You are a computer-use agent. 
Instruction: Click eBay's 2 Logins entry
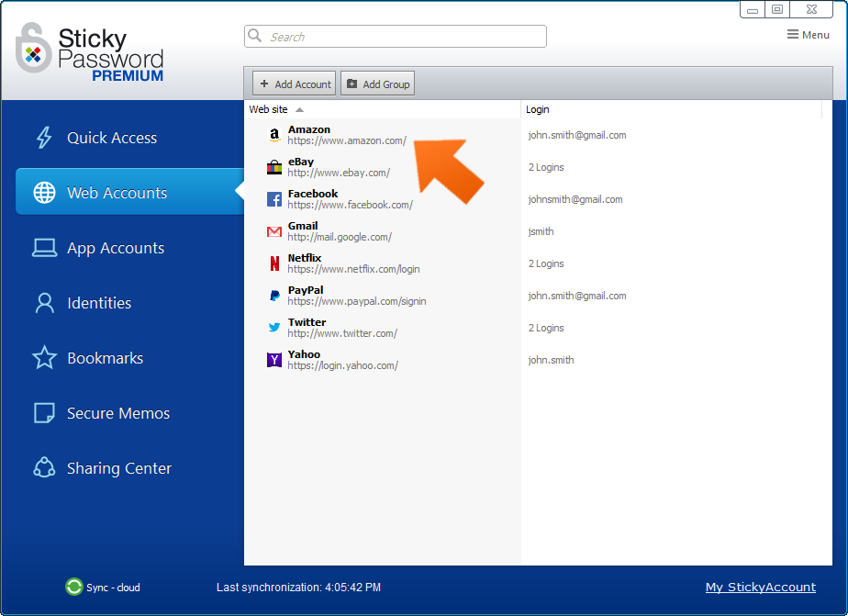pyautogui.click(x=546, y=167)
